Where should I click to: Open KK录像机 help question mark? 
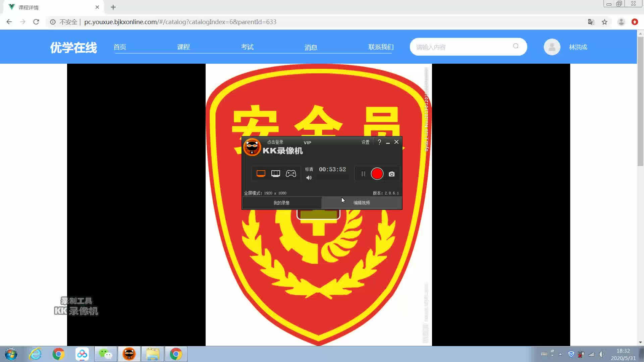(379, 142)
